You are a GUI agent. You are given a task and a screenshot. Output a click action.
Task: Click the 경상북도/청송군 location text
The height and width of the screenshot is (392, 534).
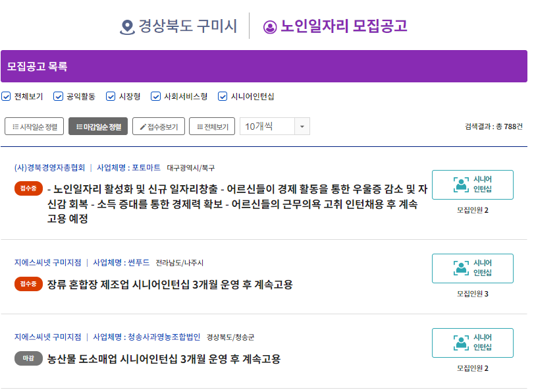(230, 337)
